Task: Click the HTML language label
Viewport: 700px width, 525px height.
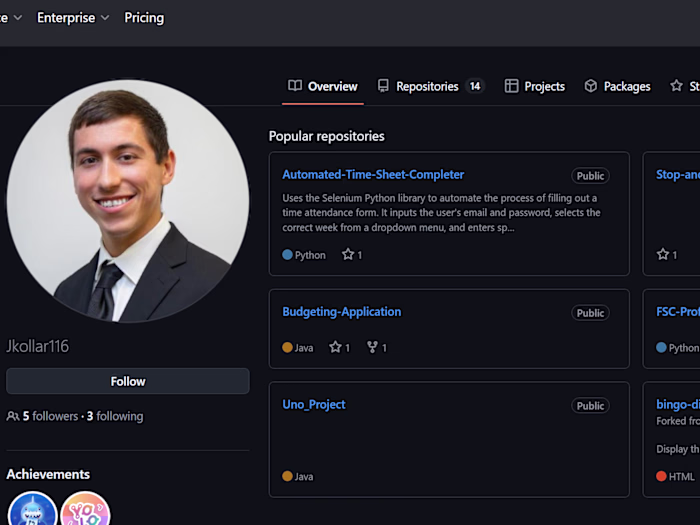Action: tap(682, 476)
